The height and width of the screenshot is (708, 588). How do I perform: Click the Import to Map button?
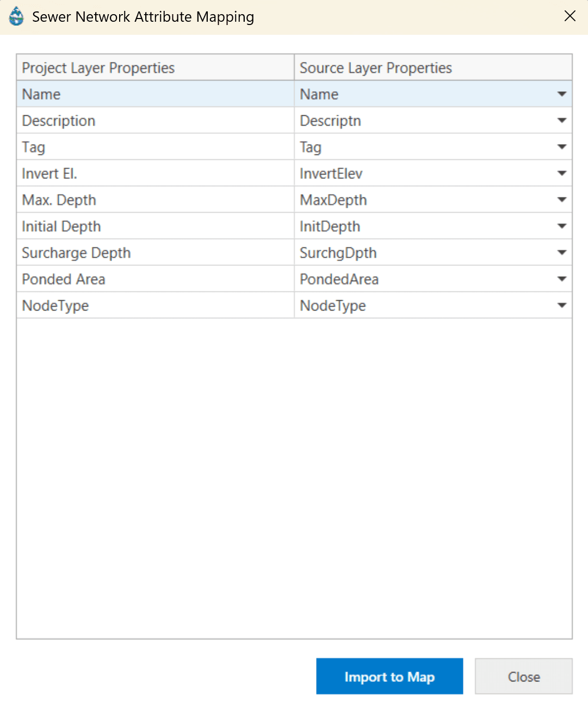(x=389, y=676)
